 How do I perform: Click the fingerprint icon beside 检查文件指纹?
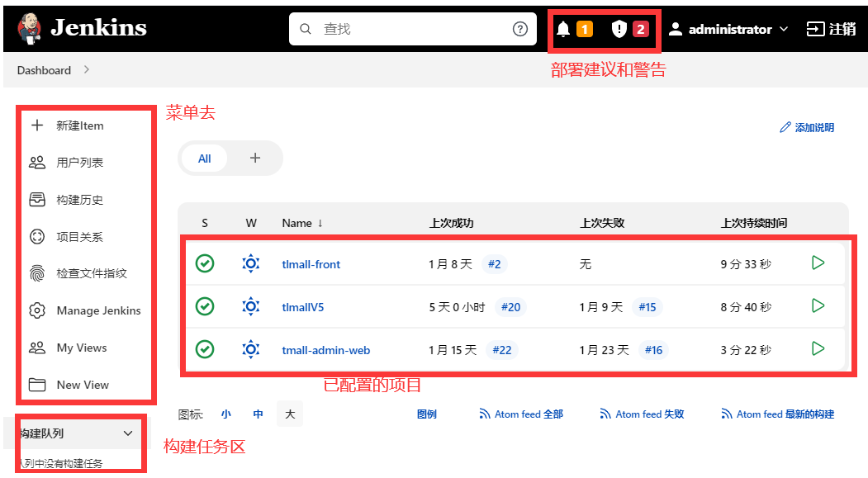(x=37, y=273)
